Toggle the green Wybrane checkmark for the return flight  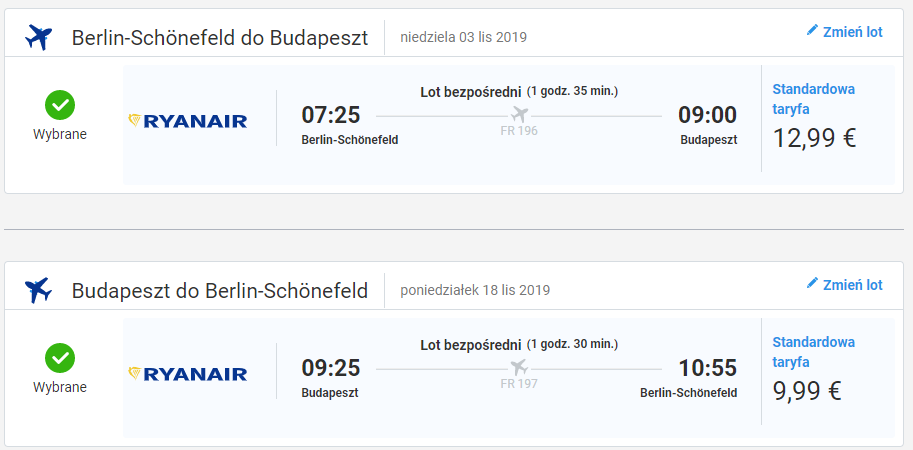tap(60, 358)
